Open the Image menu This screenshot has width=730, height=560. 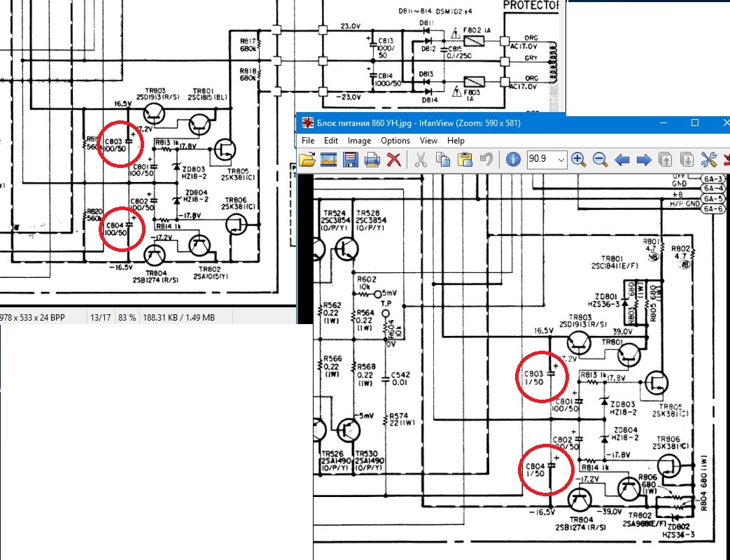pyautogui.click(x=360, y=141)
